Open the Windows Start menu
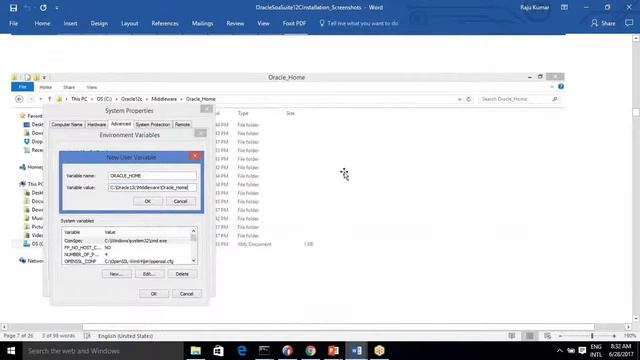640x360 pixels. point(11,351)
